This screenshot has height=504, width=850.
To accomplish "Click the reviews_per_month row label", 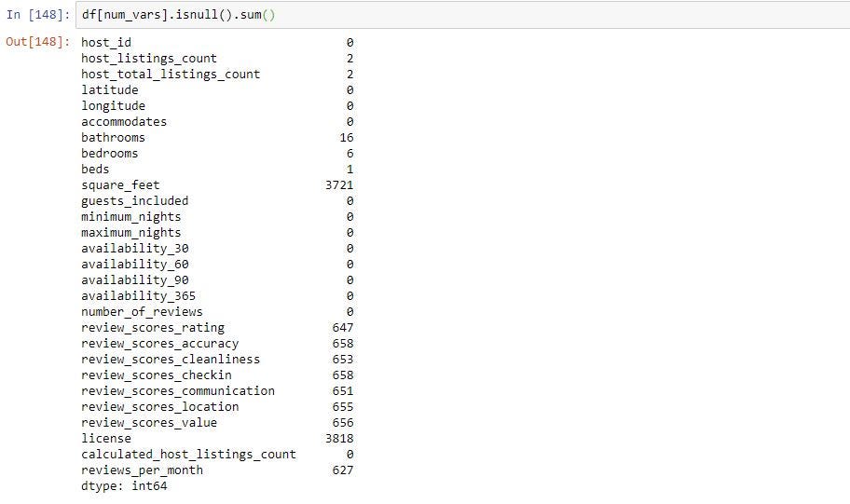I will coord(142,470).
